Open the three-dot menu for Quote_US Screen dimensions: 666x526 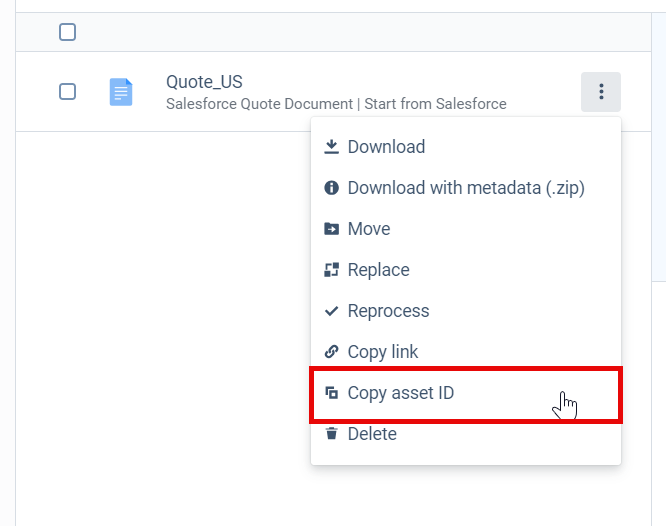pos(601,92)
